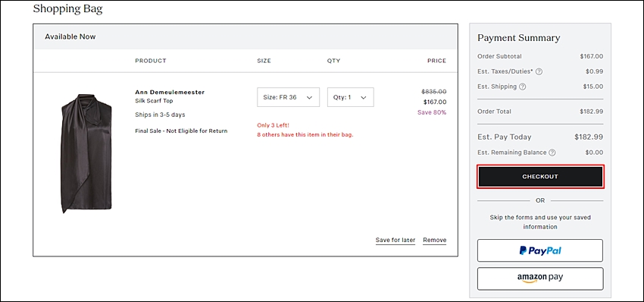Click the $167.00 sale price in product row

coord(435,102)
